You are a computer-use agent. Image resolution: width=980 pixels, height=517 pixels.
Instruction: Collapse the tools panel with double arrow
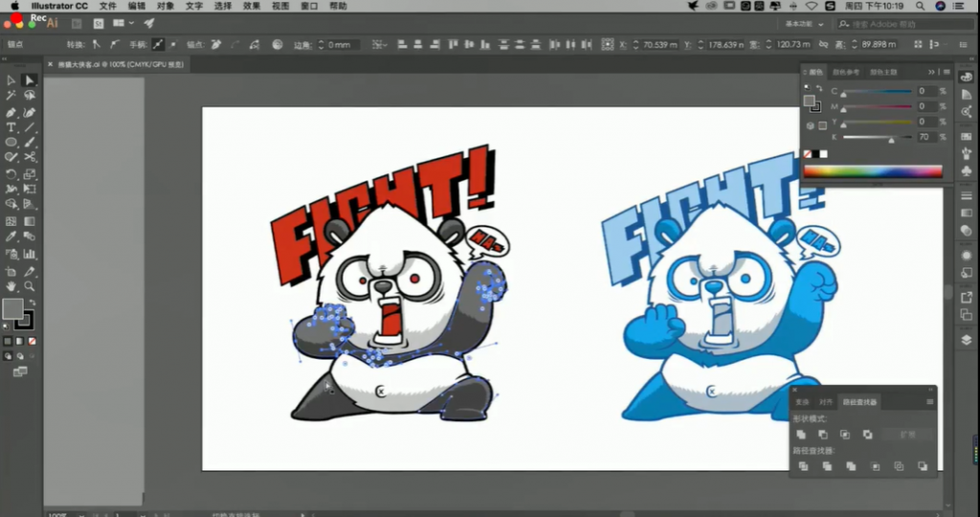click(5, 58)
